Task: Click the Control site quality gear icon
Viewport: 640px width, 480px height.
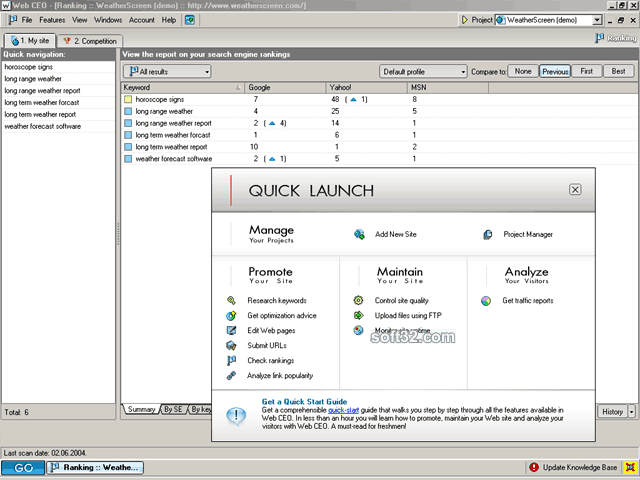Action: (x=358, y=300)
